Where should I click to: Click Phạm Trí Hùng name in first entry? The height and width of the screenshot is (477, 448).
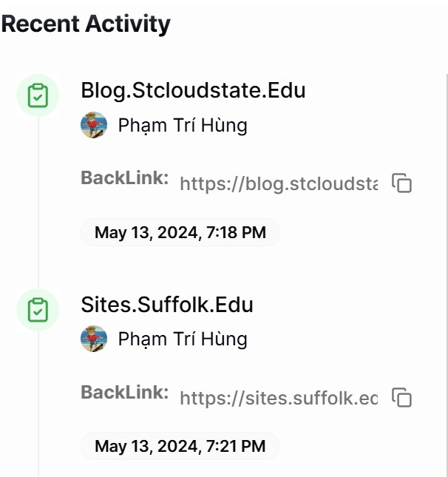pyautogui.click(x=183, y=126)
